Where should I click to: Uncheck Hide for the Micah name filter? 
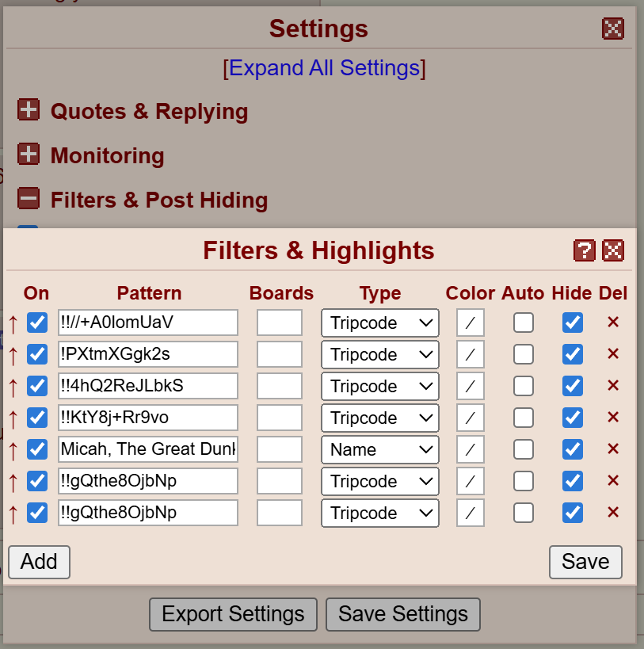573,449
